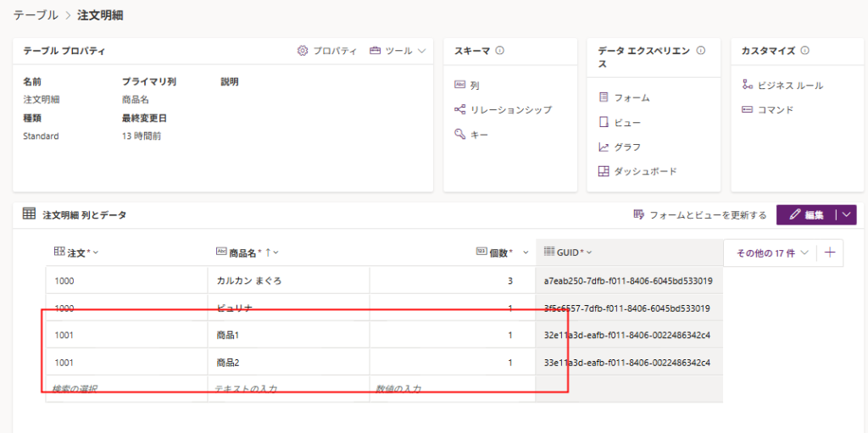The height and width of the screenshot is (433, 868).
Task: Click the スキーマ info icon
Action: pyautogui.click(x=500, y=51)
